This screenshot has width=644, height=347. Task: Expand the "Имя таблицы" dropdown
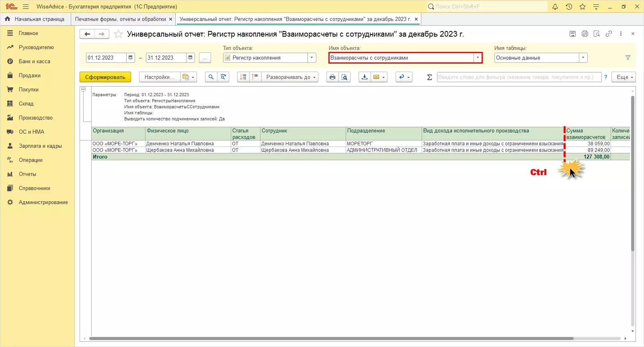[583, 58]
